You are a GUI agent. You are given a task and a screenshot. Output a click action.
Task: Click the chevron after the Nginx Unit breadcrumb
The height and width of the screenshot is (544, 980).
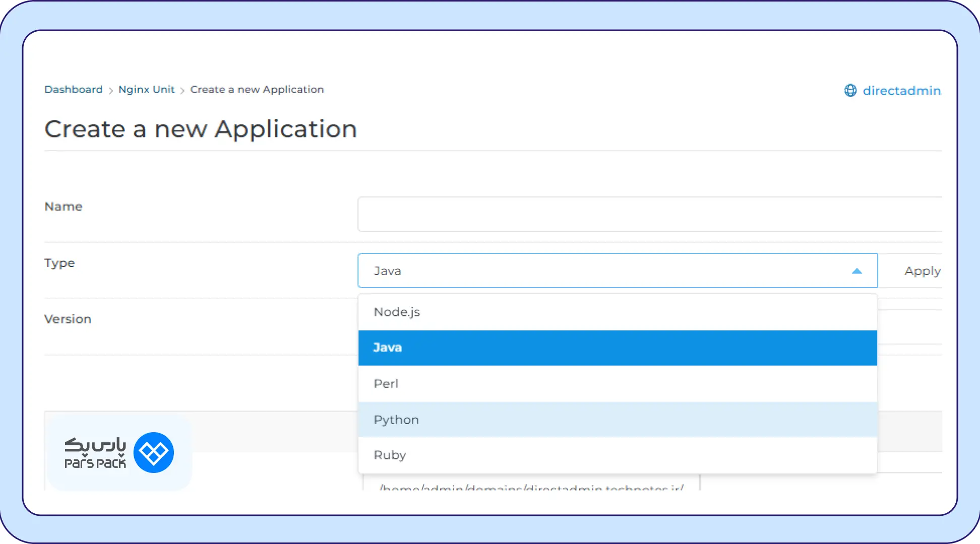[182, 91]
